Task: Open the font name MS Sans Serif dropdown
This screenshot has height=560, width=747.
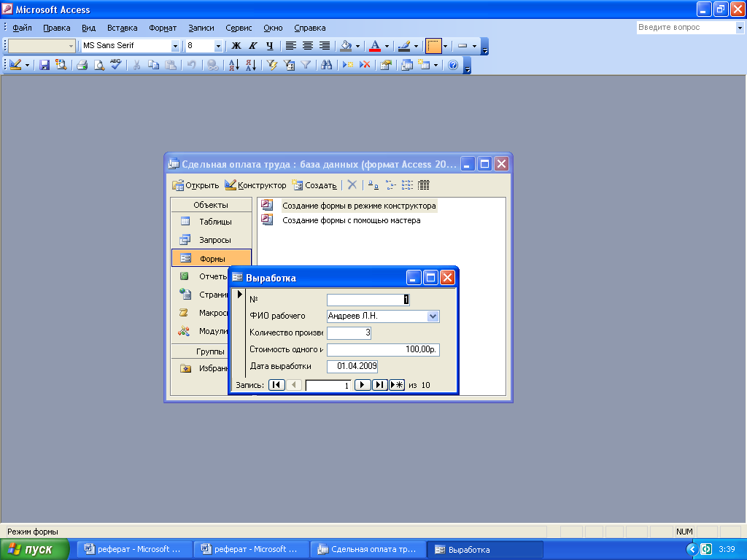Action: click(175, 46)
